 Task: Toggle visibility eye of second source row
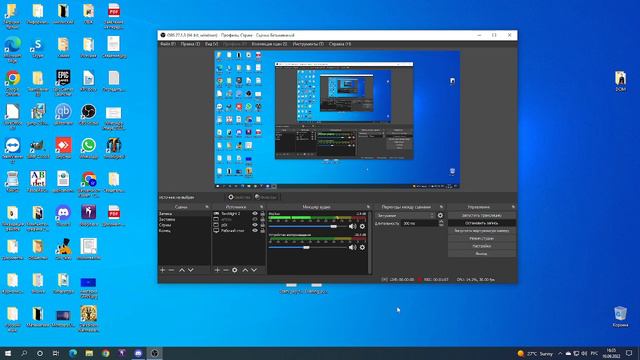tap(255, 219)
